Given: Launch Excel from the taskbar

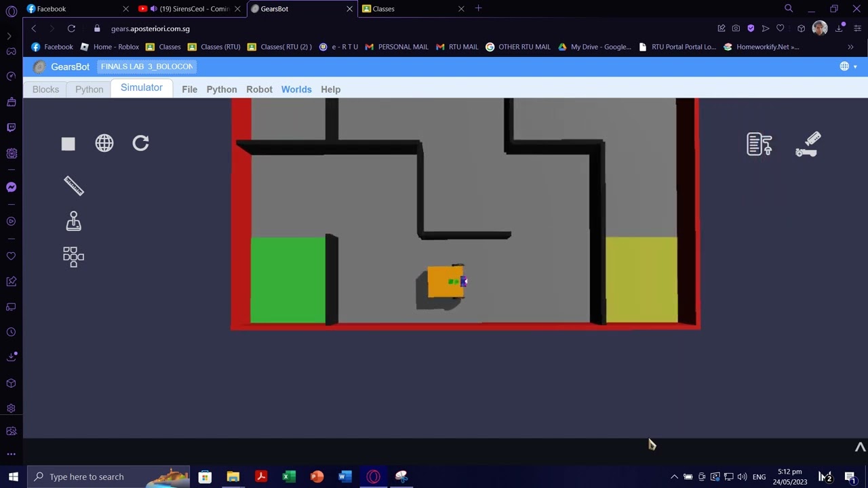Looking at the screenshot, I should 288,476.
